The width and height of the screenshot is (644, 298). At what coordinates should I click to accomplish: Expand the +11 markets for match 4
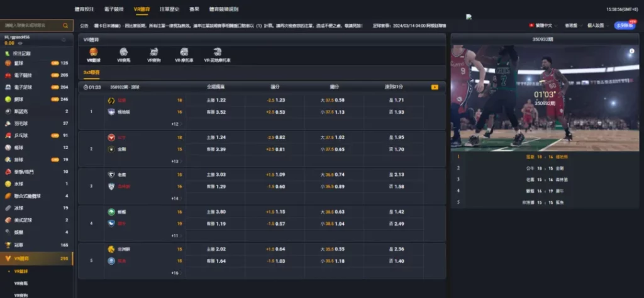[x=177, y=236]
